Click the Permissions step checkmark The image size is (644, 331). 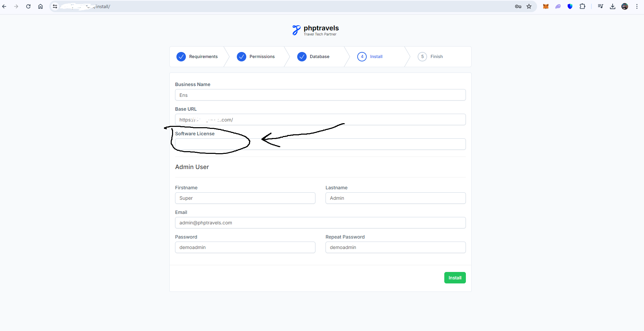click(242, 57)
